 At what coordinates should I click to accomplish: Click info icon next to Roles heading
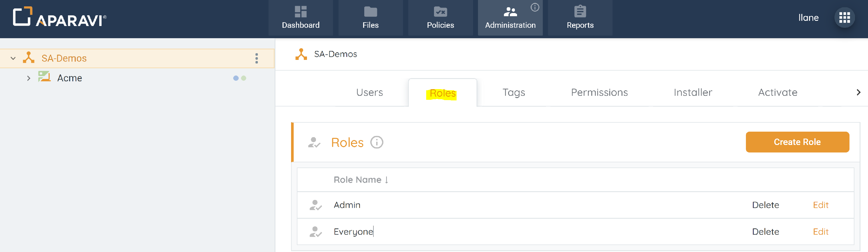coord(376,143)
